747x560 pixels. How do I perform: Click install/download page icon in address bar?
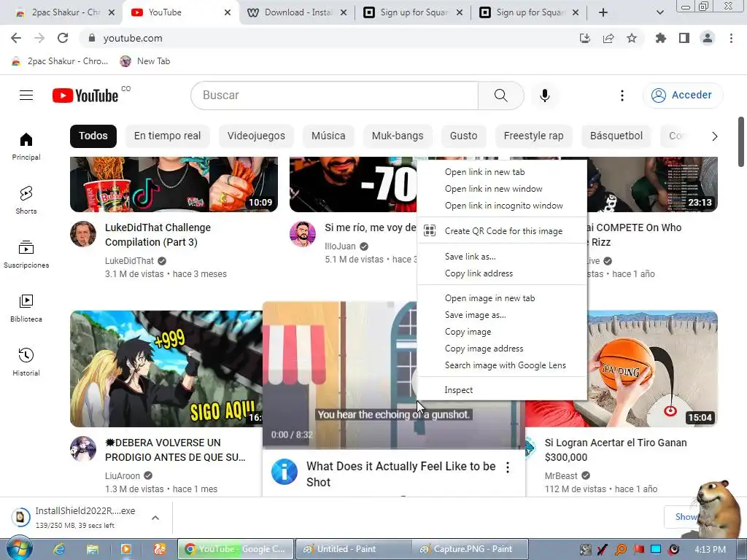coord(585,38)
